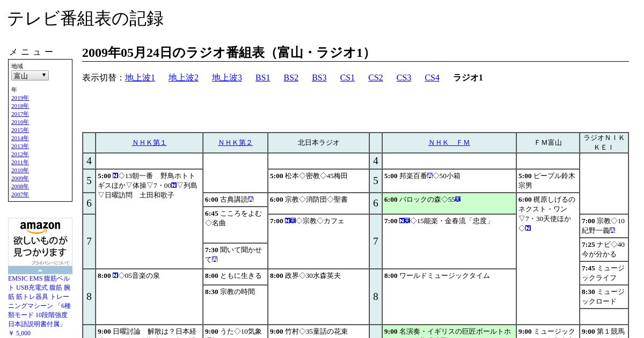Open the ＮＨＫ第２ channel header link
644x338 pixels.
click(235, 143)
